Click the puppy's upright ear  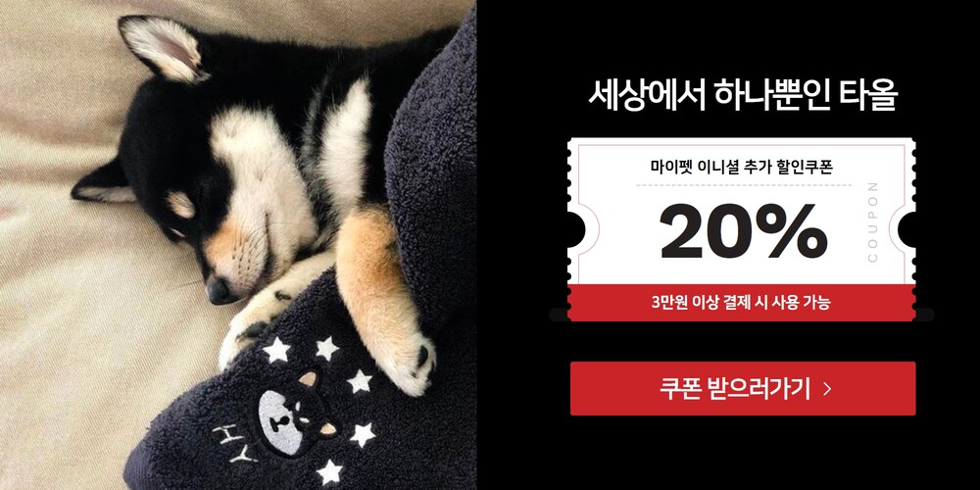(x=162, y=48)
